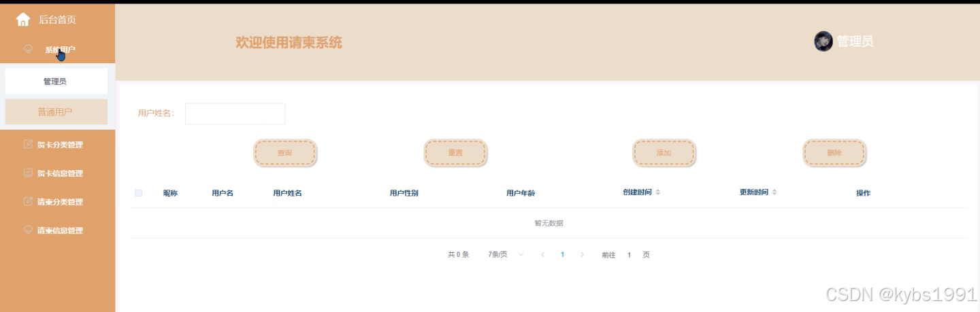
Task: Click the 管理员 name in the header
Action: (x=855, y=41)
